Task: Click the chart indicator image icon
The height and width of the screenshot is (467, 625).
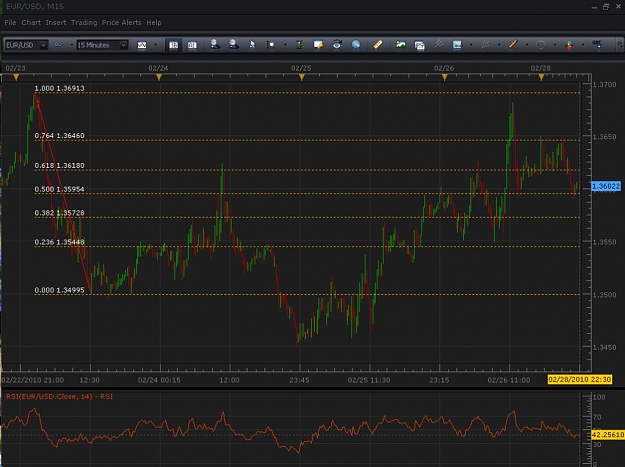Action: coord(457,45)
